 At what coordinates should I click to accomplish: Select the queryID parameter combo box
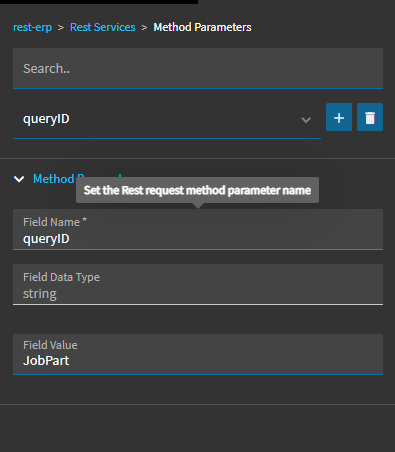point(167,119)
